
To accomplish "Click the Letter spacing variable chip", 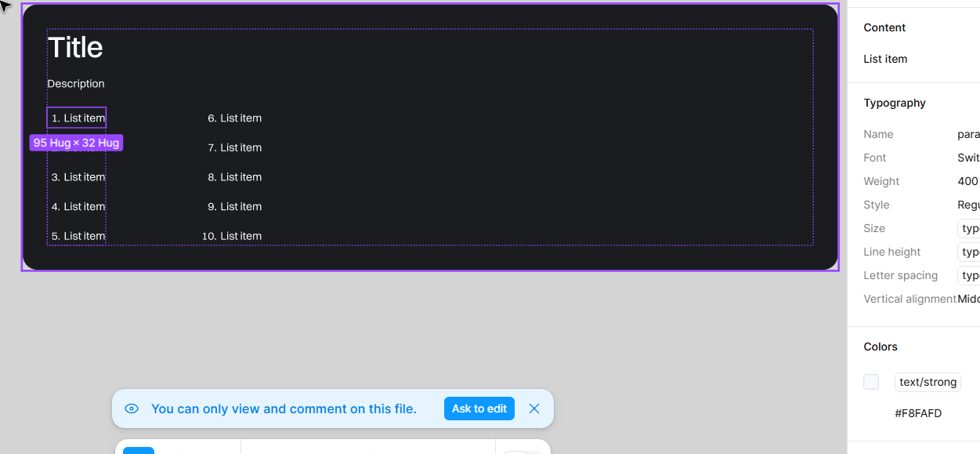I will click(x=968, y=275).
